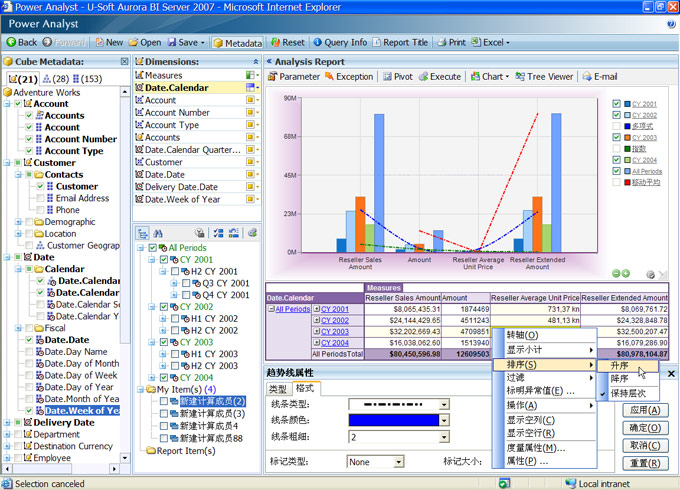Check Q3 CY 2001 member checkbox
This screenshot has width=680, height=490.
point(186,283)
